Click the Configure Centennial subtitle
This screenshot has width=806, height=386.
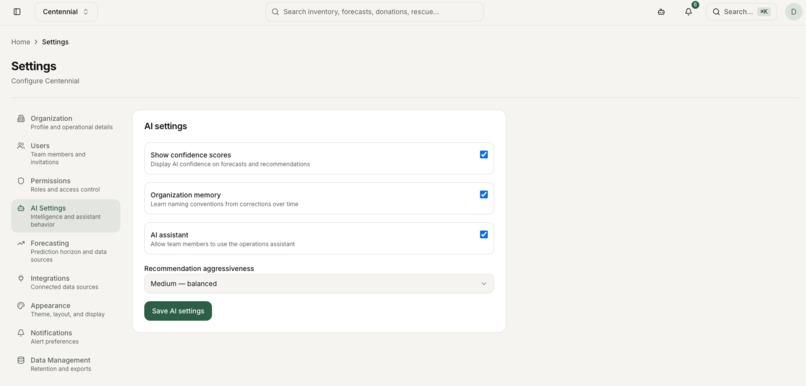(x=45, y=81)
